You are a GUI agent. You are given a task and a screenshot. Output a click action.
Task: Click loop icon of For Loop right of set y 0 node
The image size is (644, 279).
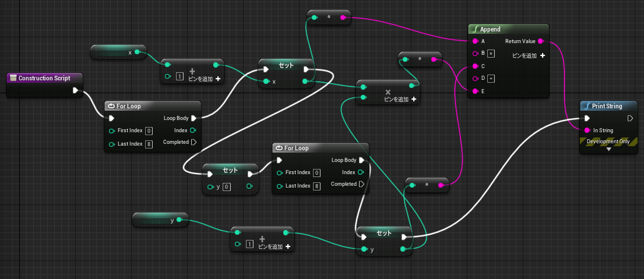pyautogui.click(x=279, y=148)
